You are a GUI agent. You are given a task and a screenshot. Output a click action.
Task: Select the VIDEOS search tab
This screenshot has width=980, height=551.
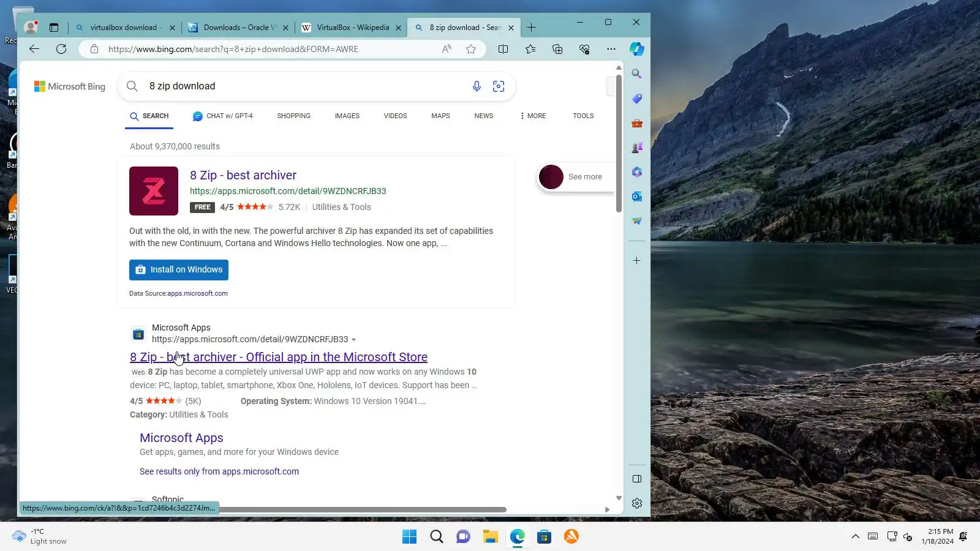[395, 116]
